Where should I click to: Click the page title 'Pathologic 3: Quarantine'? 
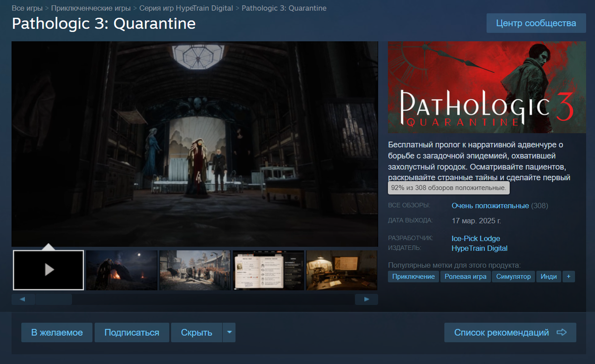104,24
